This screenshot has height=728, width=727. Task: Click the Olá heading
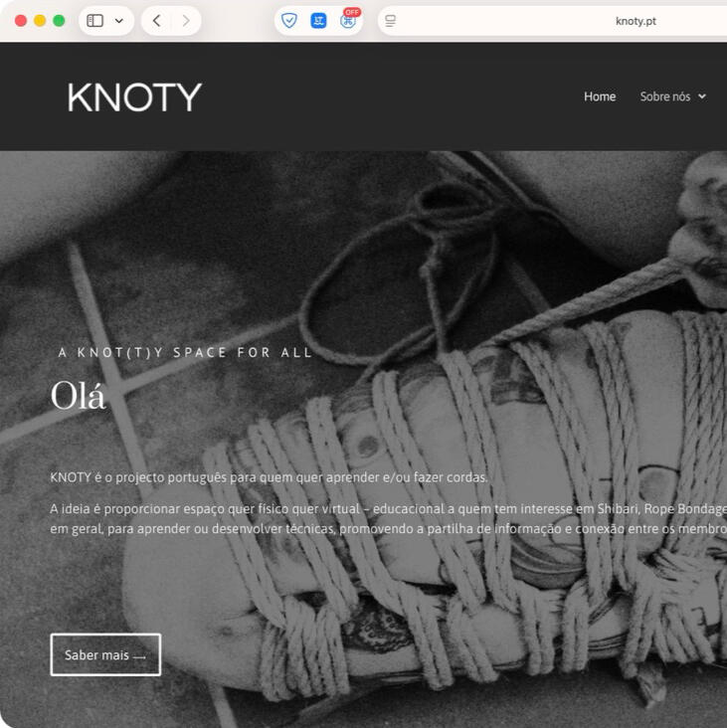(x=78, y=396)
